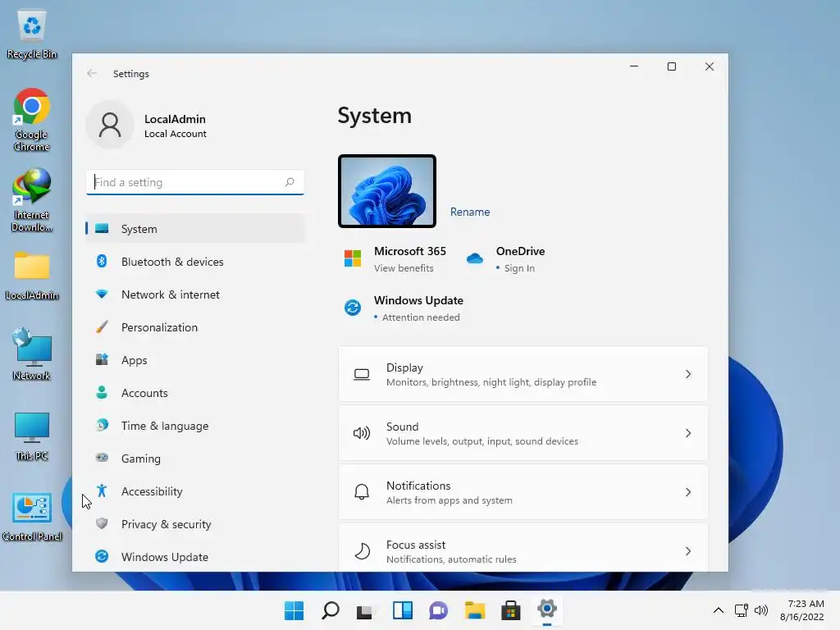This screenshot has height=630, width=840.
Task: Launch Google Chrome from the desktop
Action: pos(32,119)
